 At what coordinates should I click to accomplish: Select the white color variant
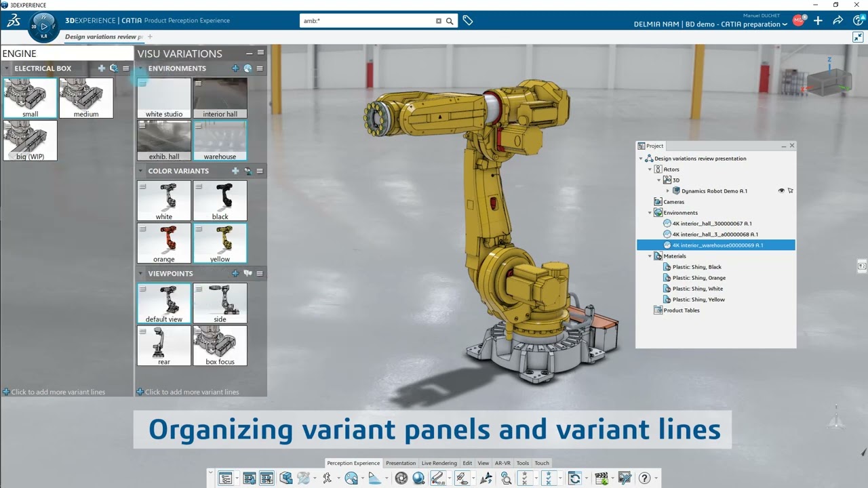tap(164, 201)
